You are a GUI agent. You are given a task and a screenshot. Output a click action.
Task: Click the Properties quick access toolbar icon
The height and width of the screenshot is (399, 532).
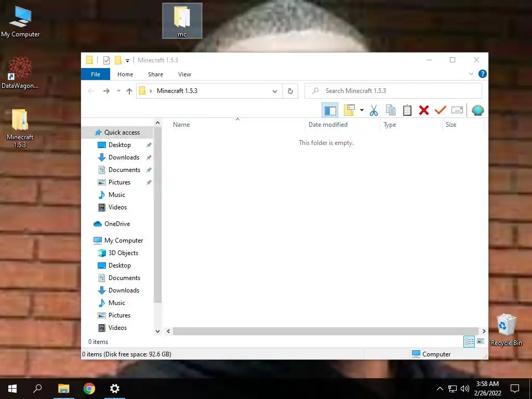click(107, 60)
